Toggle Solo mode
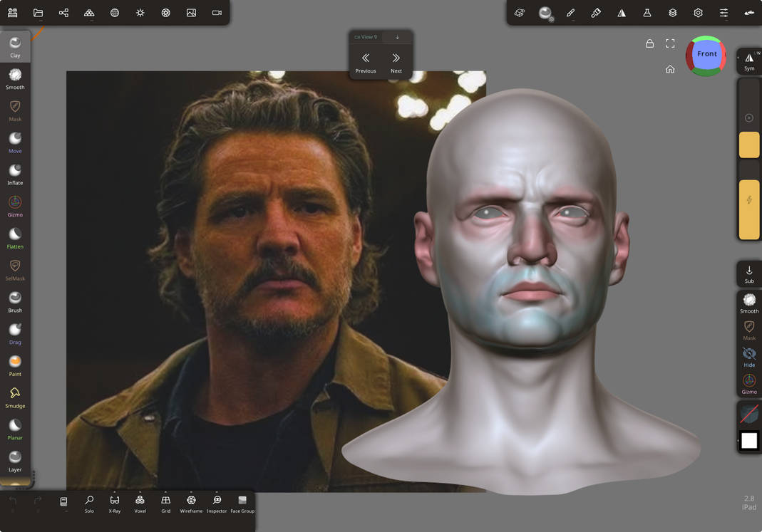 (89, 504)
